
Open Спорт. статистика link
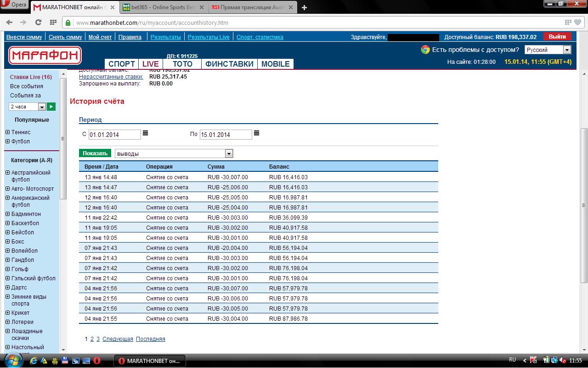[260, 37]
